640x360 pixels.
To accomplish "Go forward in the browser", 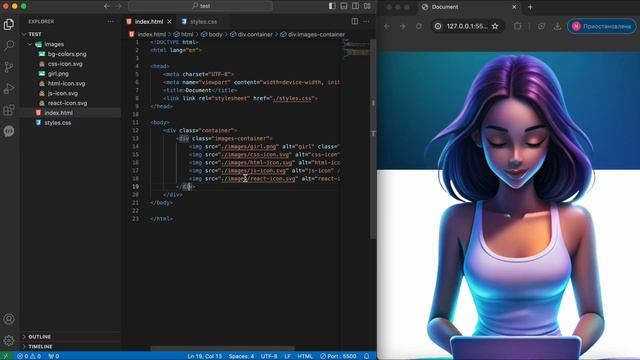I will [x=403, y=26].
